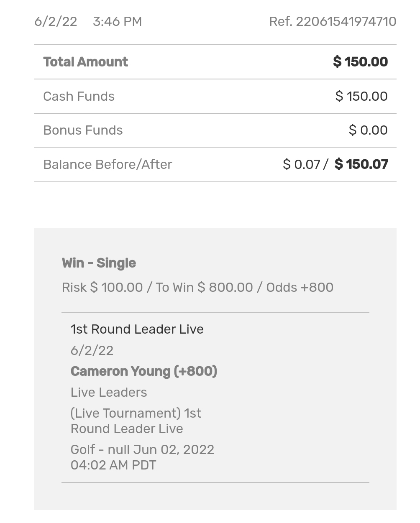Click the Live Leaders text
420x523 pixels.
(109, 392)
